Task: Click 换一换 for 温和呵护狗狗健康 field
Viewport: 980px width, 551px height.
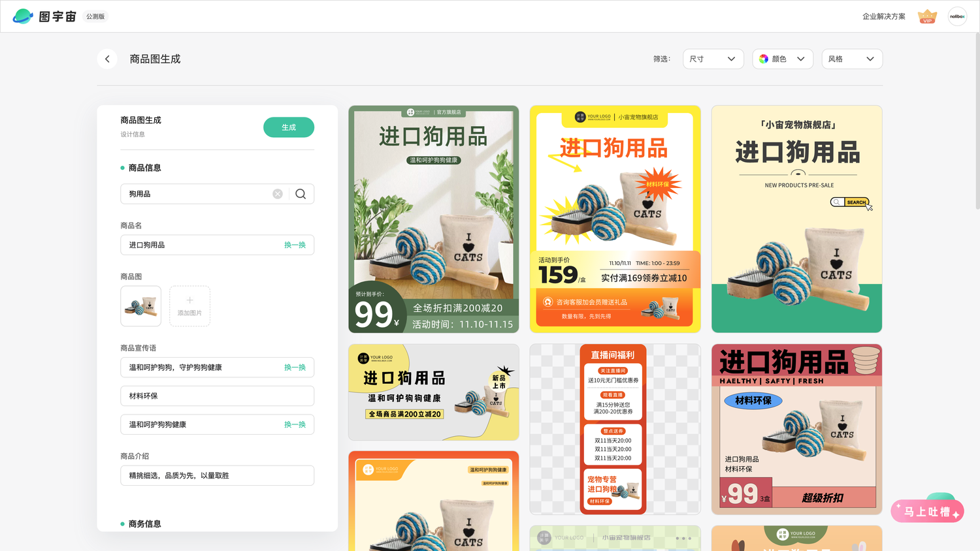Action: click(295, 424)
